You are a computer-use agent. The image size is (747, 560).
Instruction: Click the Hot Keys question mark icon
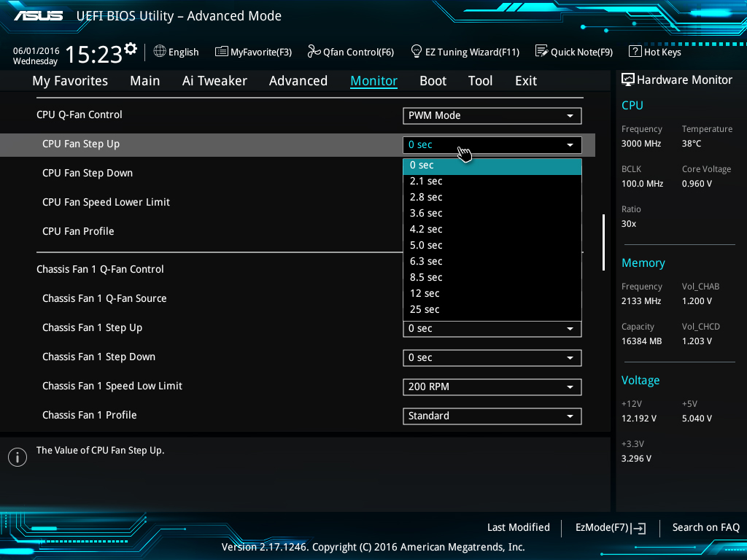coord(635,51)
